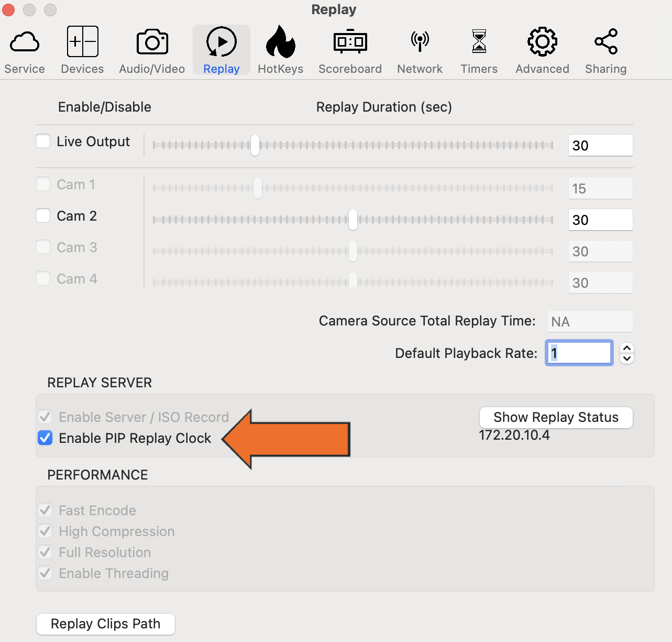Click the Camera Source Total Replay Time field
The width and height of the screenshot is (672, 642).
click(590, 321)
